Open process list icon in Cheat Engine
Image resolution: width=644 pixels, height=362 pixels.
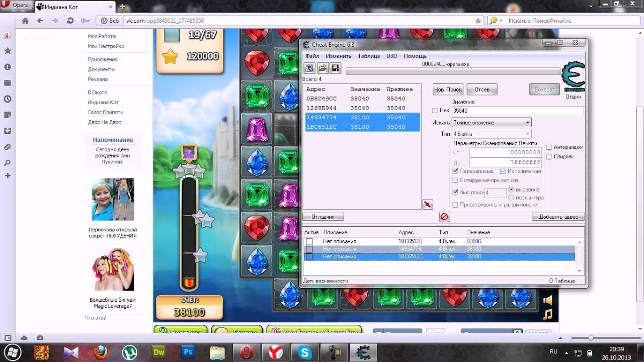[309, 68]
